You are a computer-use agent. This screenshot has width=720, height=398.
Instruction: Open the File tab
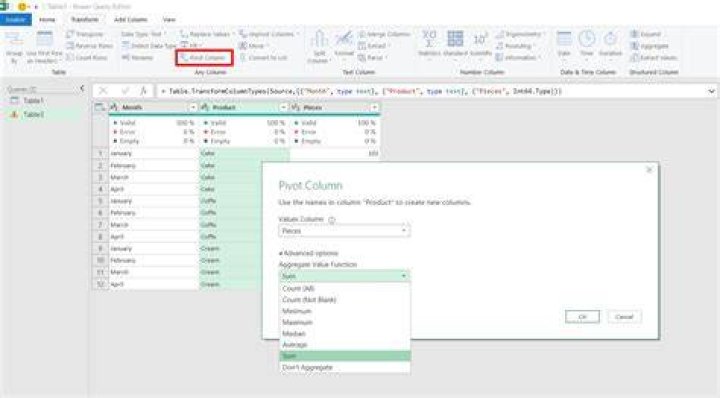tap(16, 20)
